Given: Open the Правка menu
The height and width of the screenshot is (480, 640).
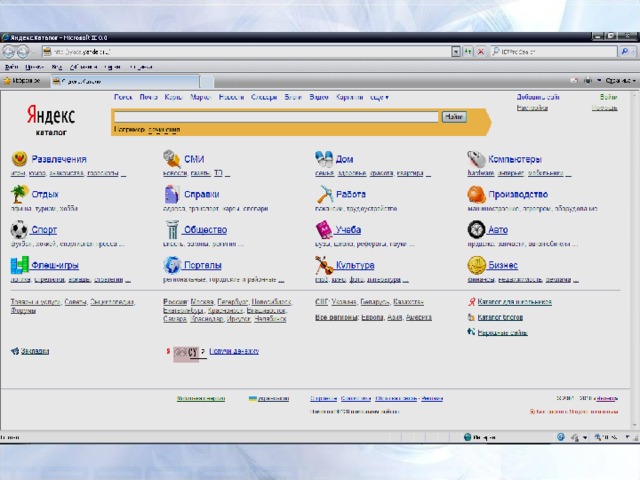Looking at the screenshot, I should point(34,67).
